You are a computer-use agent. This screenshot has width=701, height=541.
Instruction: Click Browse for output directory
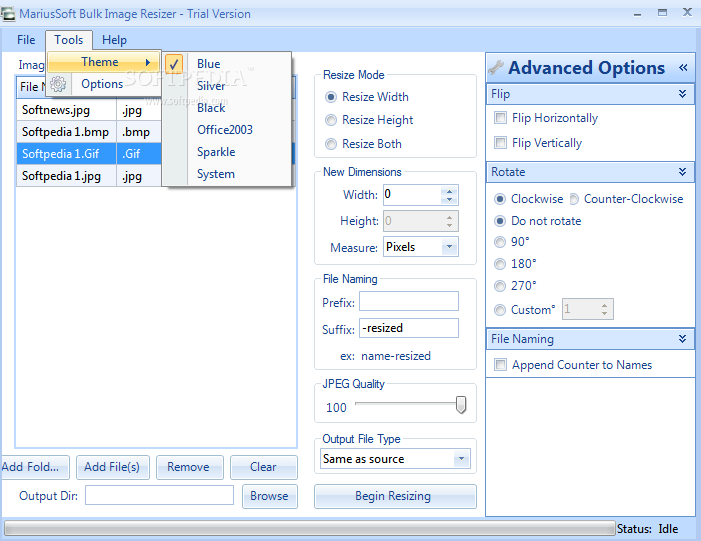tap(270, 496)
